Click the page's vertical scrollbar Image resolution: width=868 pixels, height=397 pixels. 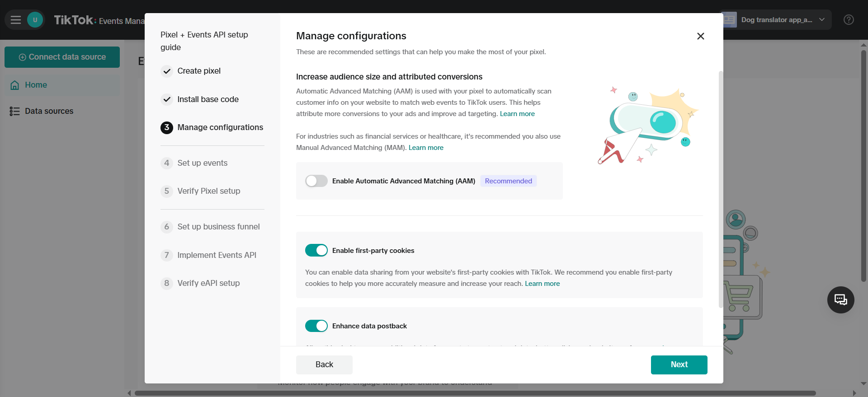(x=863, y=165)
